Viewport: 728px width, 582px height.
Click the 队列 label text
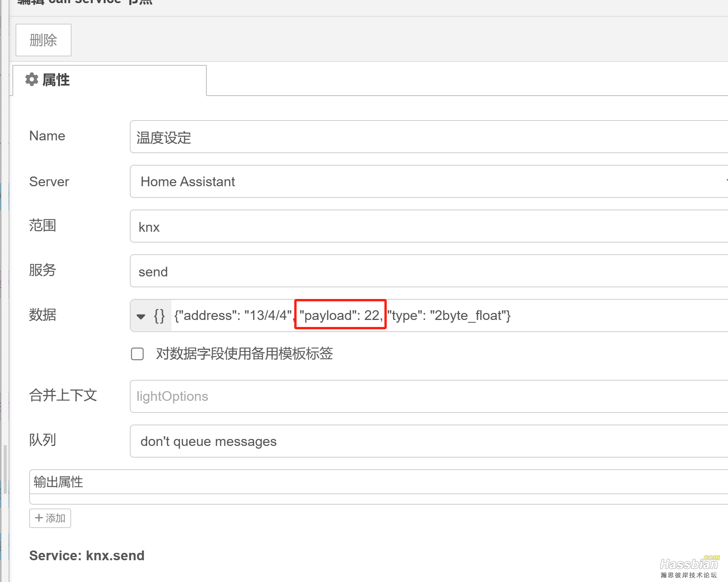[x=43, y=440]
